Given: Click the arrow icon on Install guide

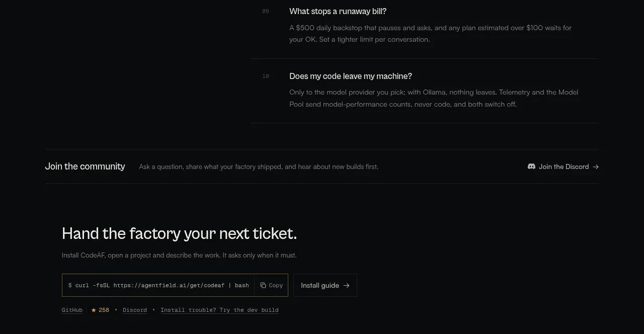Looking at the screenshot, I should click(346, 285).
